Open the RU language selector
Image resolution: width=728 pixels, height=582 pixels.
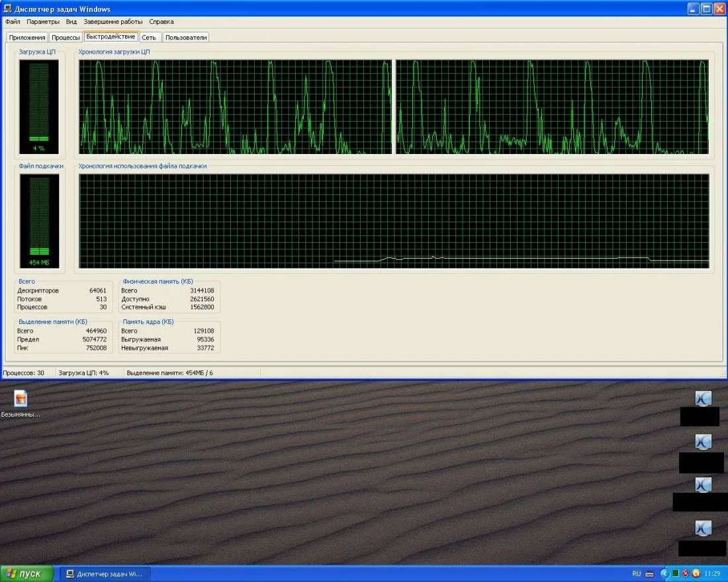[637, 573]
